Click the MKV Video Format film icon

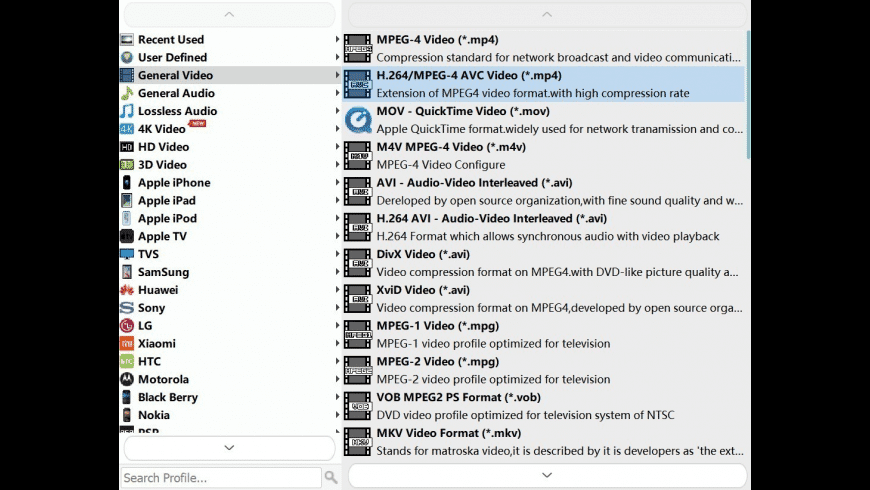[358, 442]
